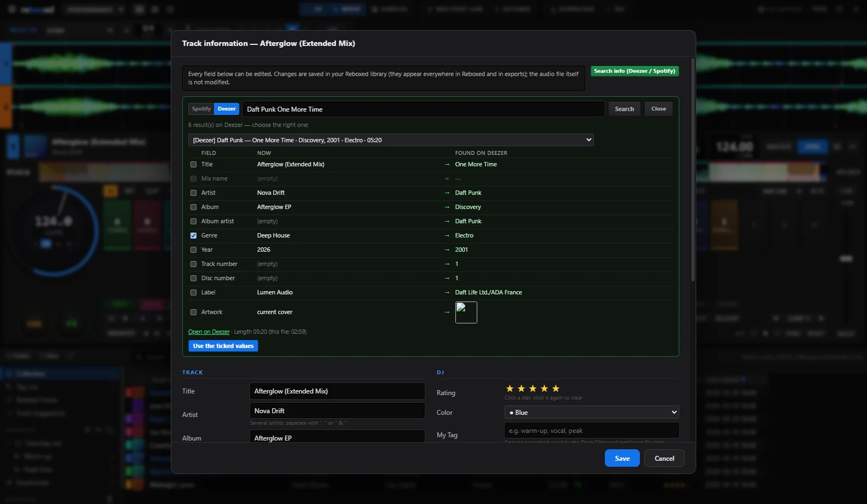Set rating to three stars

(x=533, y=389)
